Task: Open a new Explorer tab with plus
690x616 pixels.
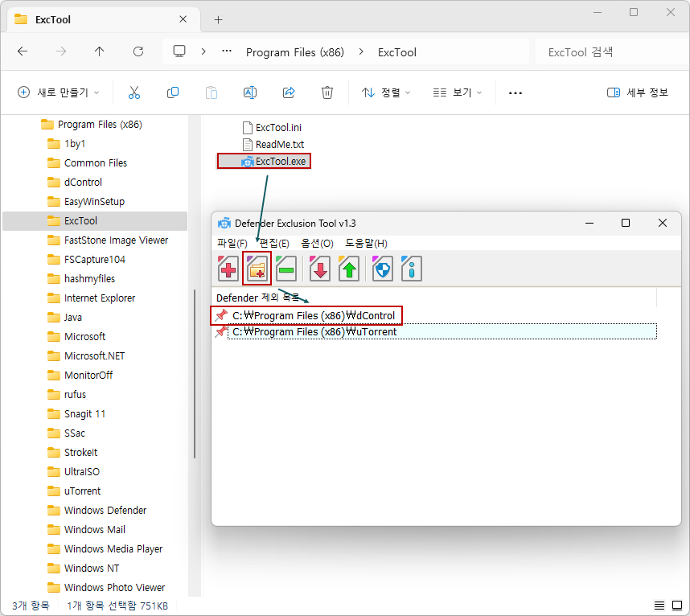Action: (218, 20)
